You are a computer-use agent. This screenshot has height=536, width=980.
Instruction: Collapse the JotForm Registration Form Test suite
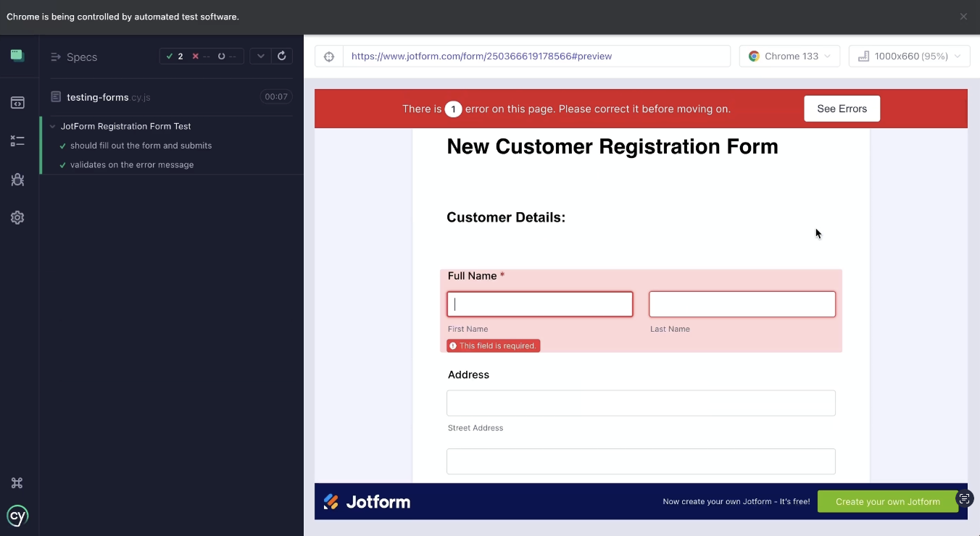click(x=52, y=126)
